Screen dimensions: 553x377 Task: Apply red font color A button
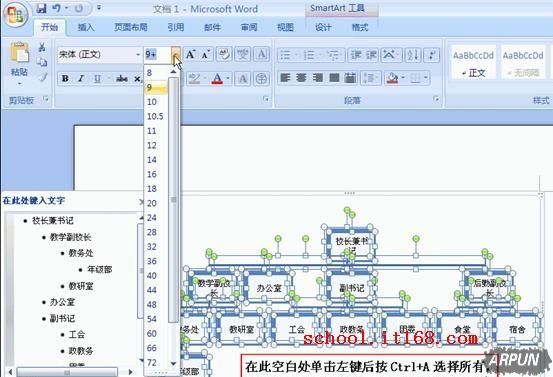tap(218, 79)
